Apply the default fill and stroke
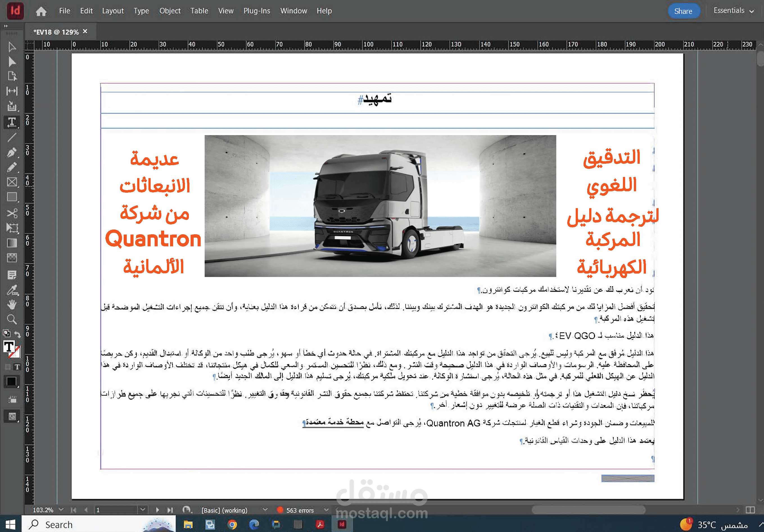 tap(7, 333)
